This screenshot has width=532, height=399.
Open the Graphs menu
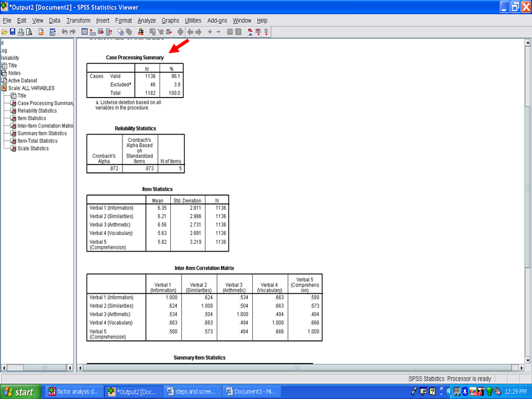[x=170, y=21]
